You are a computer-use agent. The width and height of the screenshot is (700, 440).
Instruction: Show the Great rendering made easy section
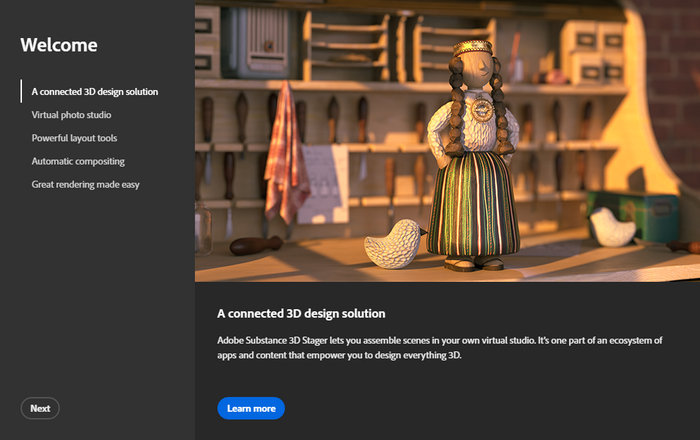click(x=85, y=184)
